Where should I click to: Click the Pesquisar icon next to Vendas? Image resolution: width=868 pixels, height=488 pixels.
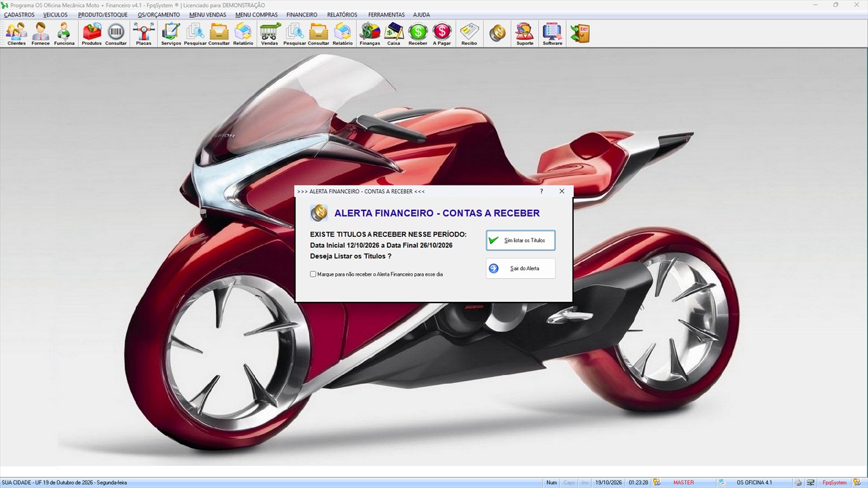[x=294, y=34]
